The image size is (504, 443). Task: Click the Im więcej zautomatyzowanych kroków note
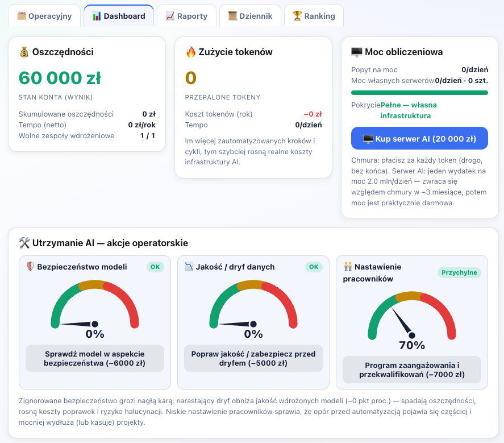(250, 151)
